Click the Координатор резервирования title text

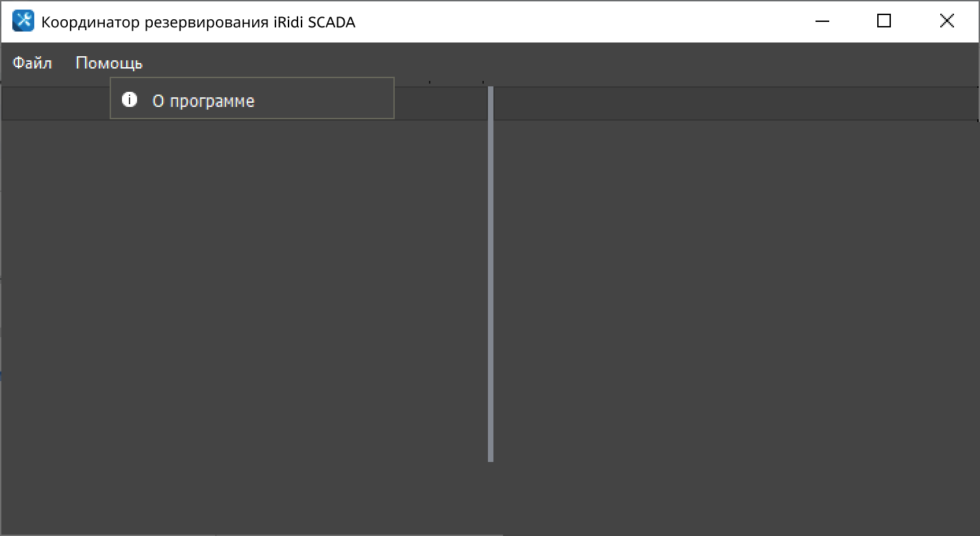click(198, 22)
